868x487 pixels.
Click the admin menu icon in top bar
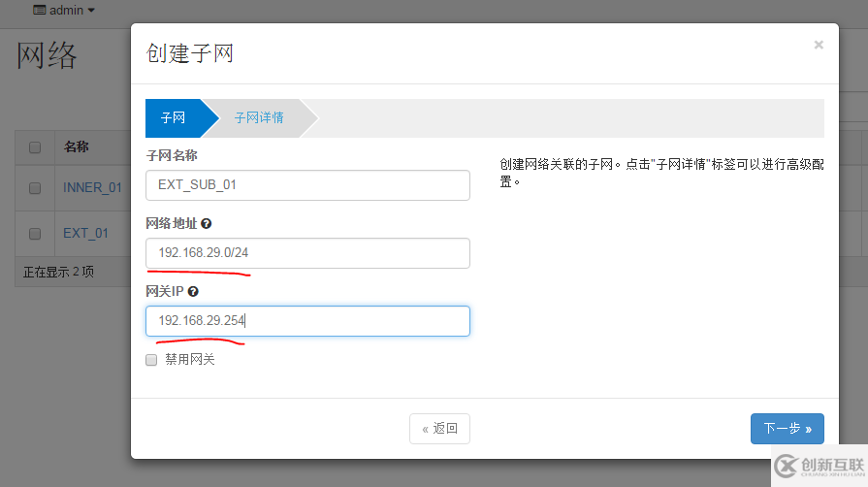[40, 10]
